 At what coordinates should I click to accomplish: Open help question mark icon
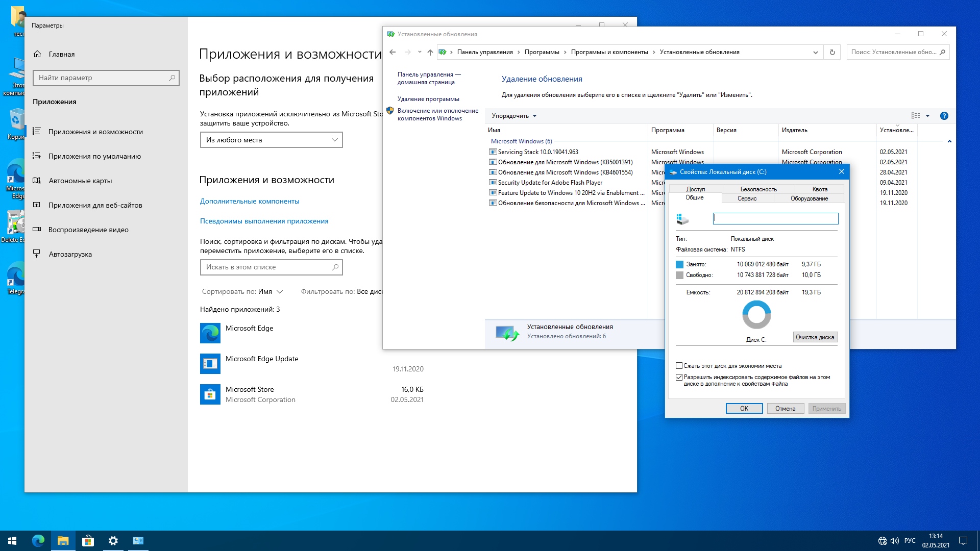(x=944, y=116)
